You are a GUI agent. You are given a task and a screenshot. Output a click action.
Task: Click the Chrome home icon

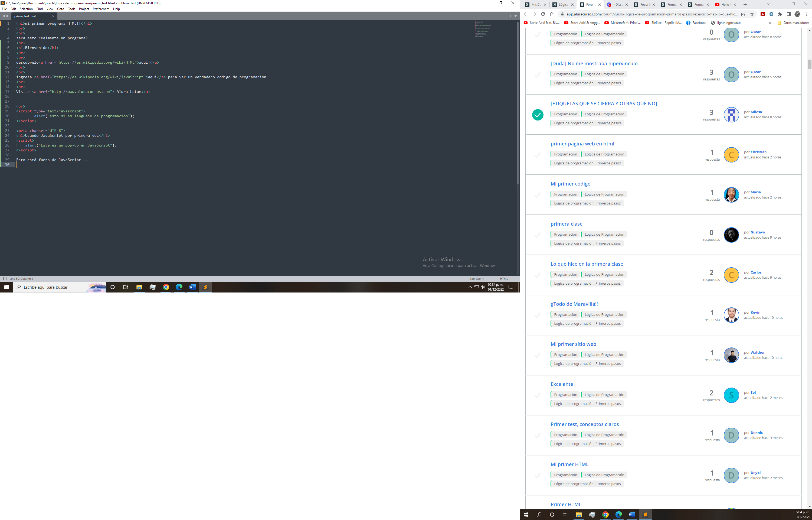[x=552, y=14]
